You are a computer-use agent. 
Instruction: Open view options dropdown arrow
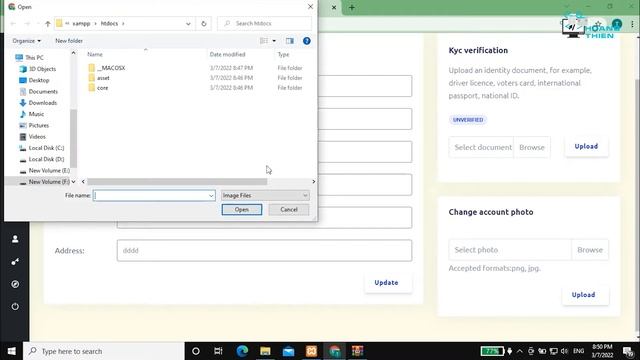tap(274, 41)
